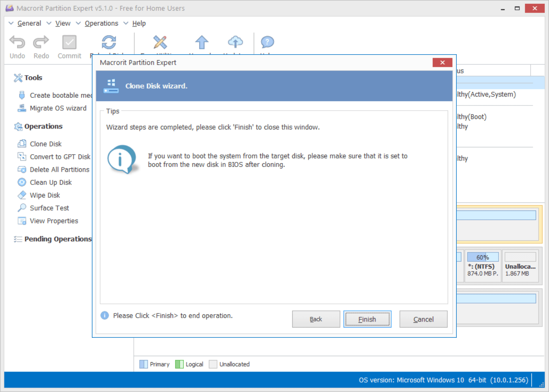Open the Operations menu
Screen dimensions: 549x392
(101, 23)
